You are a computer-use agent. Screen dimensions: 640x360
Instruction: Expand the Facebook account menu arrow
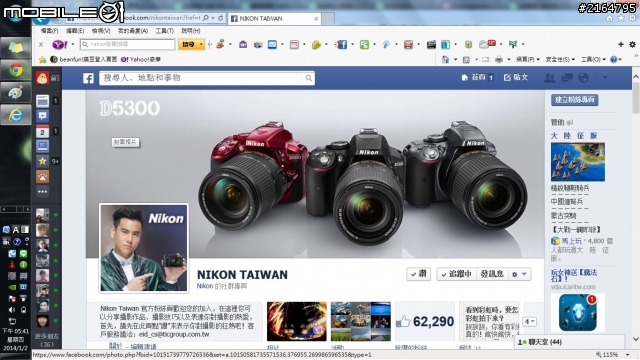(605, 78)
